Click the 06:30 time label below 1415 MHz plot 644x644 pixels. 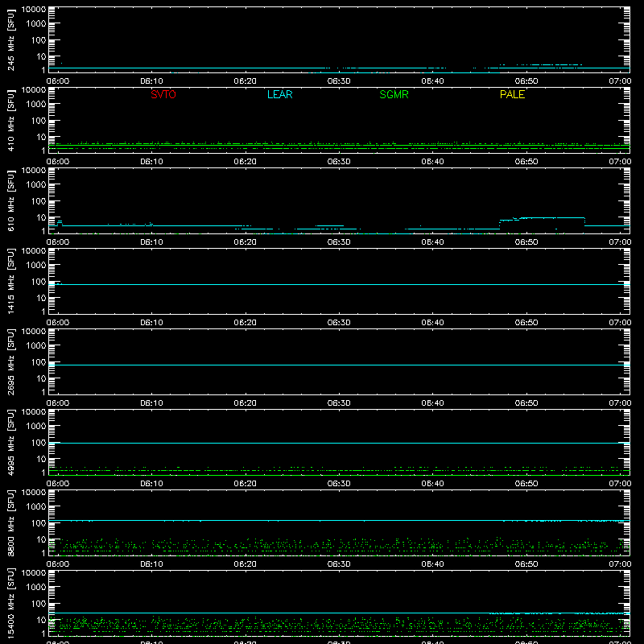coord(339,323)
